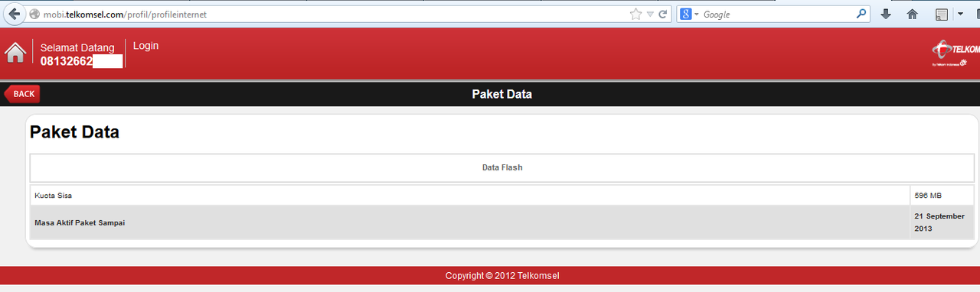Go back using the red BACK button

(22, 94)
